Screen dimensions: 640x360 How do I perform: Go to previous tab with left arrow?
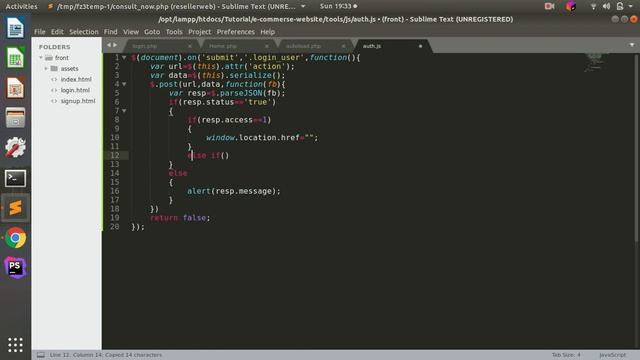click(109, 45)
